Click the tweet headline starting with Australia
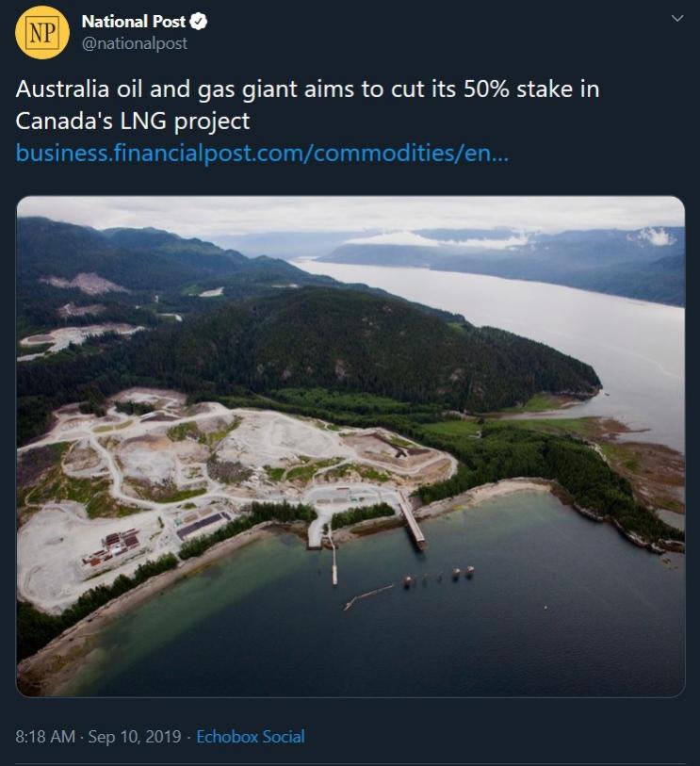 307,90
